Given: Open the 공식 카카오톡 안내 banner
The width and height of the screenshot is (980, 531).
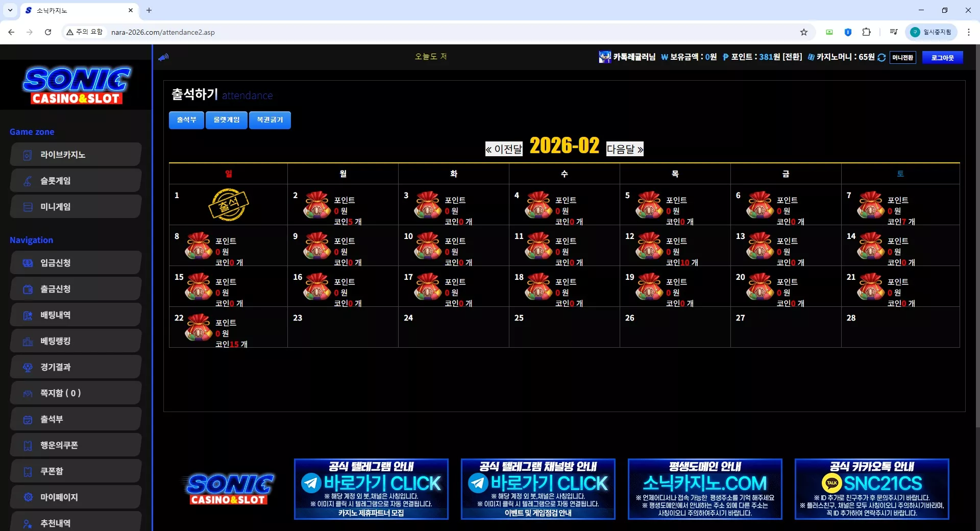Looking at the screenshot, I should click(872, 489).
